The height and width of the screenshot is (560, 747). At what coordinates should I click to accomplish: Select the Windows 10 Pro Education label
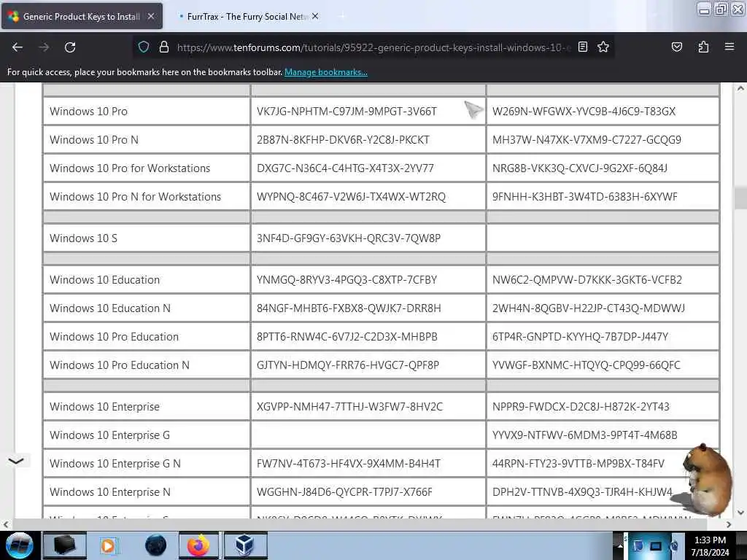pos(115,337)
